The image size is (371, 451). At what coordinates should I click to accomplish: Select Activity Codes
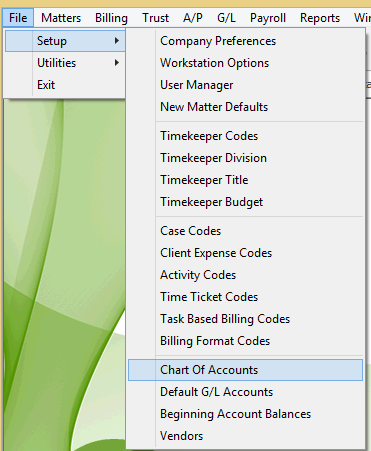click(245, 275)
